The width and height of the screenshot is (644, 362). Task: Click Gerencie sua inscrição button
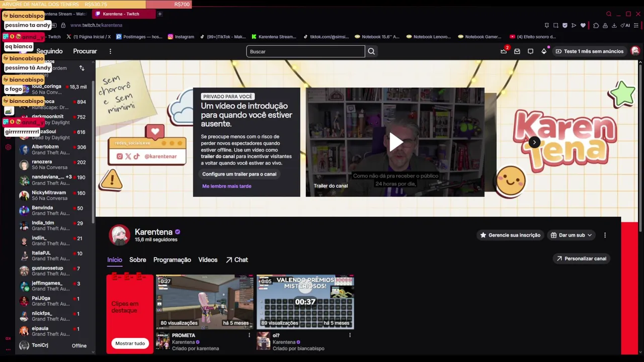[x=510, y=235]
